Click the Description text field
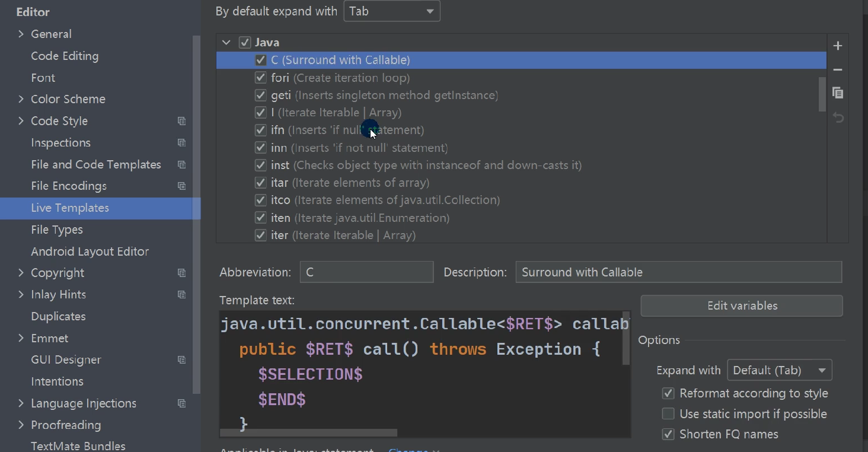The height and width of the screenshot is (452, 868). [678, 272]
